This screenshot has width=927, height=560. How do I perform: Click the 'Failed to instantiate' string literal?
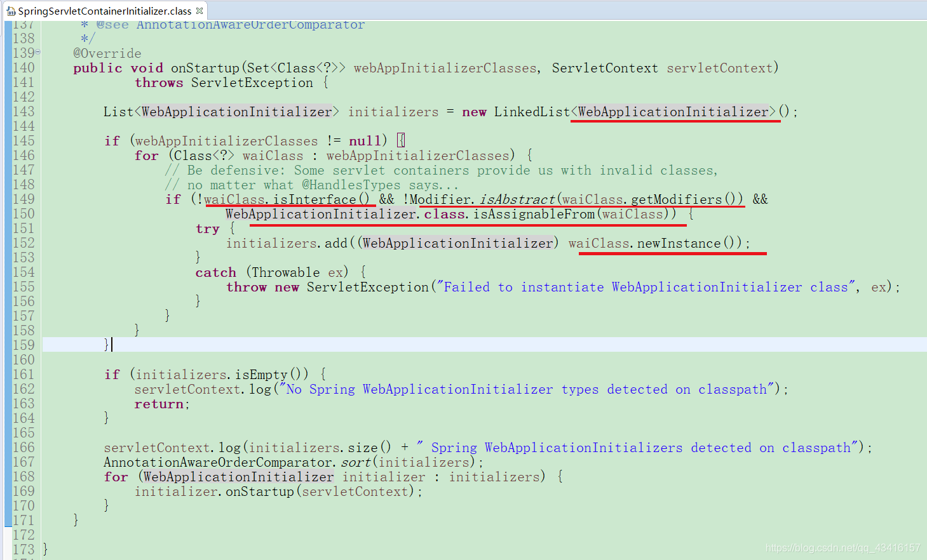646,287
